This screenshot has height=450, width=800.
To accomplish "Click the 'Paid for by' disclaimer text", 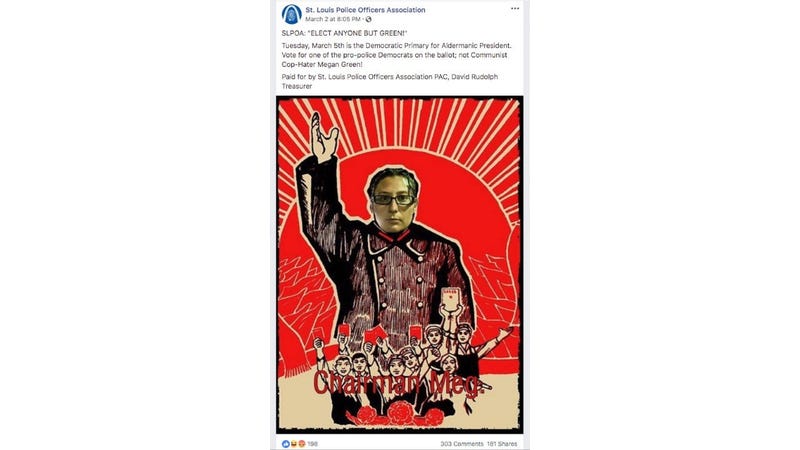I will point(390,81).
